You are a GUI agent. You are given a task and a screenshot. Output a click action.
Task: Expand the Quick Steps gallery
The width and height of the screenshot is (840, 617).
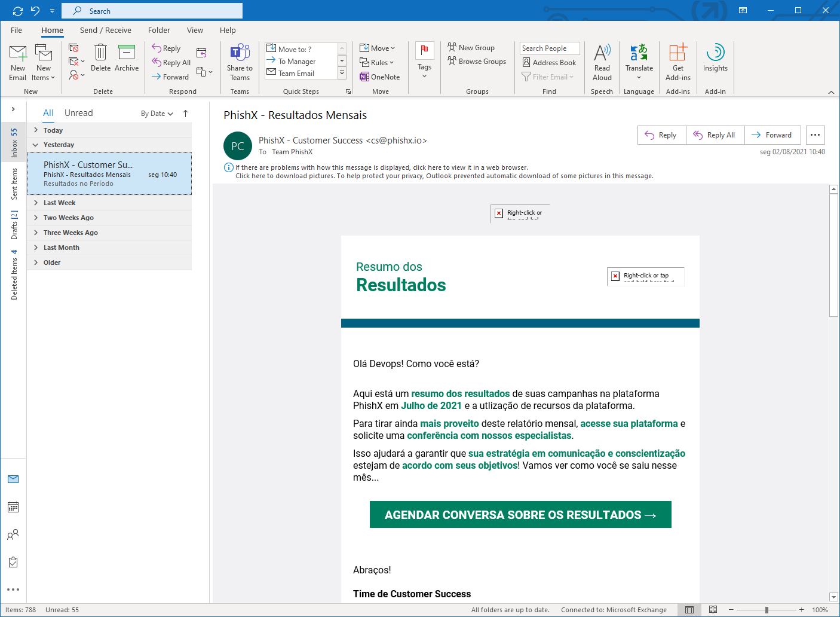click(342, 73)
